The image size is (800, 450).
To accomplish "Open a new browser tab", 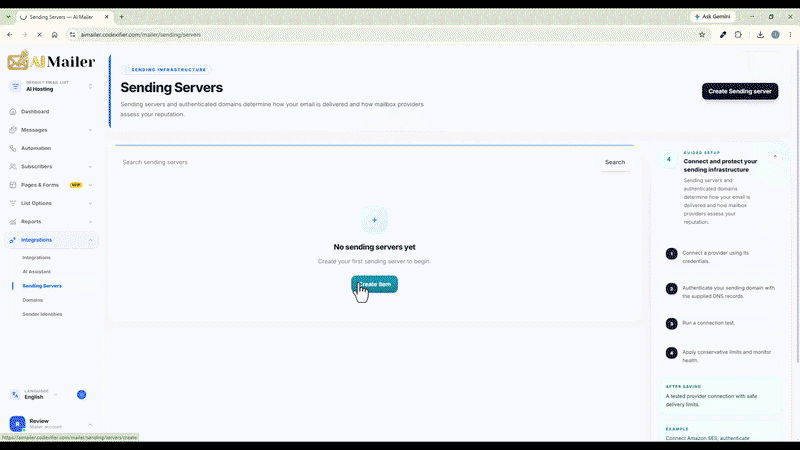I will [121, 17].
